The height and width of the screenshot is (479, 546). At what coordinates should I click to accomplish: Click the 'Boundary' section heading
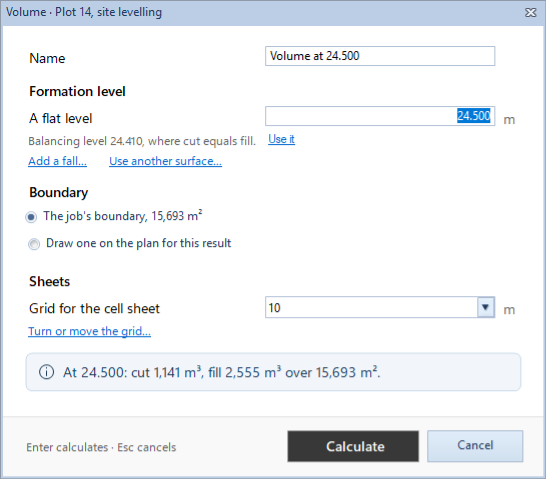pyautogui.click(x=58, y=193)
